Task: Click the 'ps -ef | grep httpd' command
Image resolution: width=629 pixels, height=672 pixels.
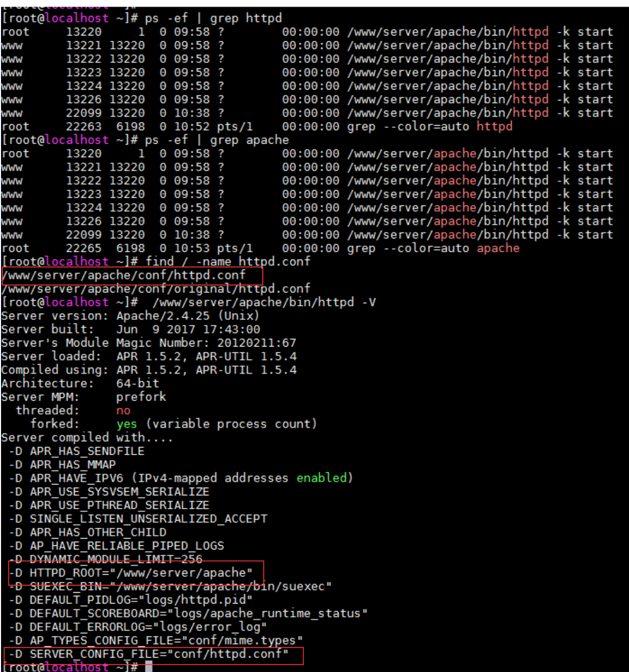Action: [x=213, y=18]
